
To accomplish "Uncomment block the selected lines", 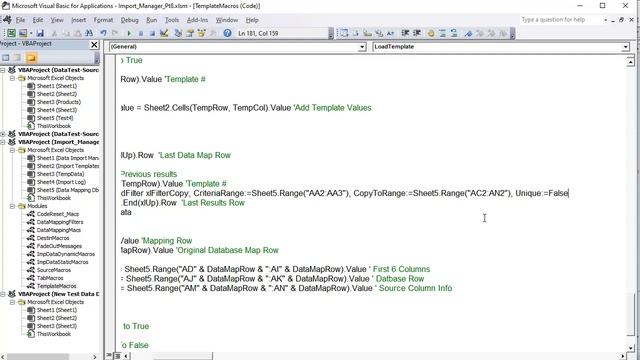I will coord(454,33).
